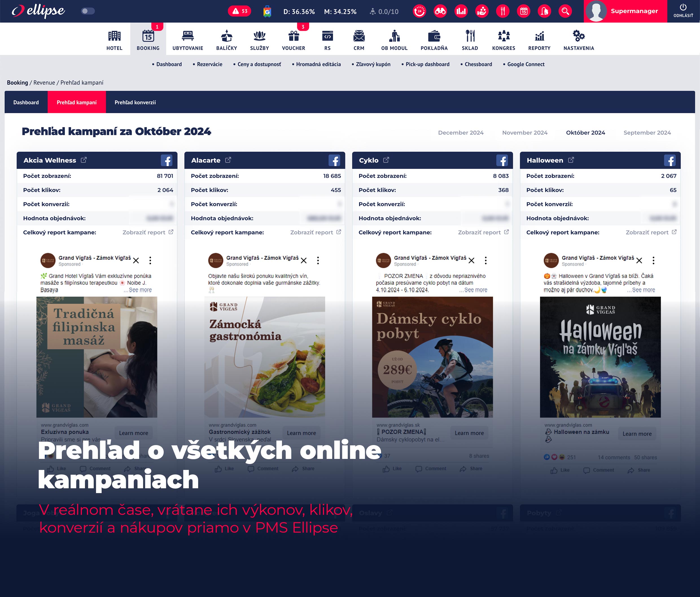Expand See more on Halloween ad

pyautogui.click(x=643, y=290)
